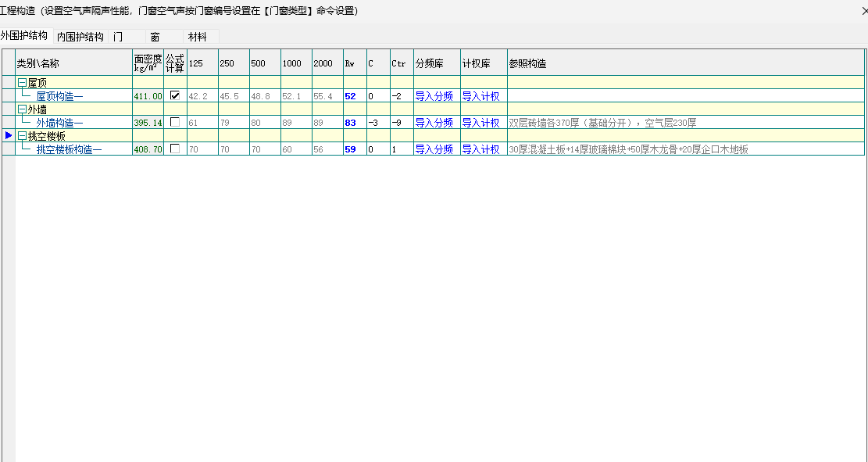This screenshot has width=868, height=462.
Task: Switch to the 内围护结构 tab
Action: [x=80, y=37]
